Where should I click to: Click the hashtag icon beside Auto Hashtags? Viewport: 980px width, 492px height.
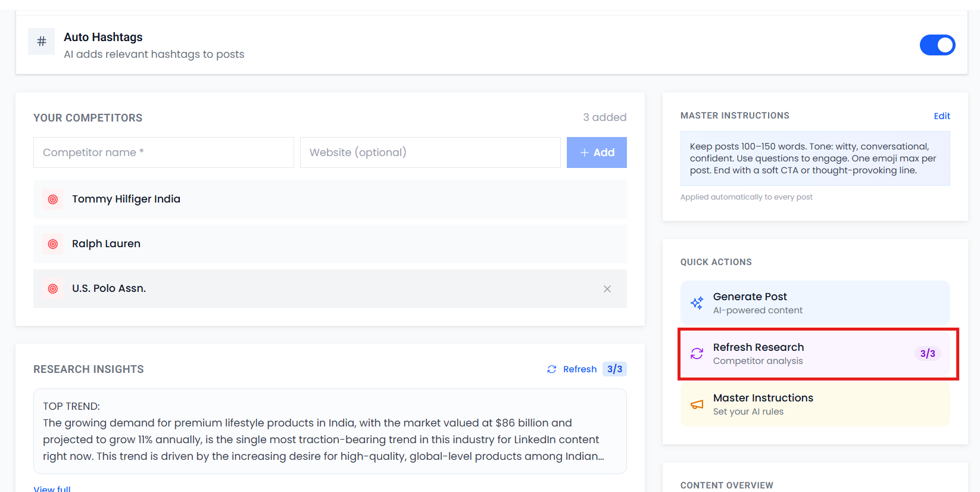42,41
